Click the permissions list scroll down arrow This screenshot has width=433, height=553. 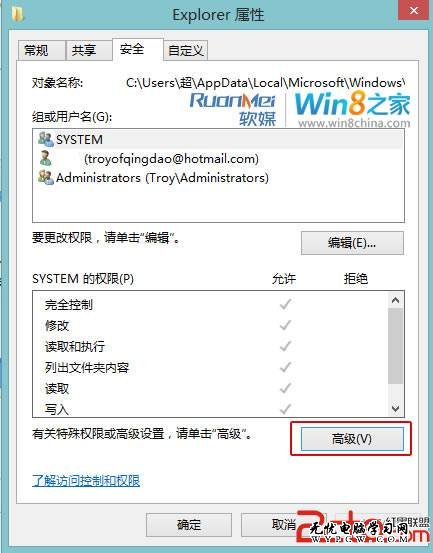[x=395, y=408]
